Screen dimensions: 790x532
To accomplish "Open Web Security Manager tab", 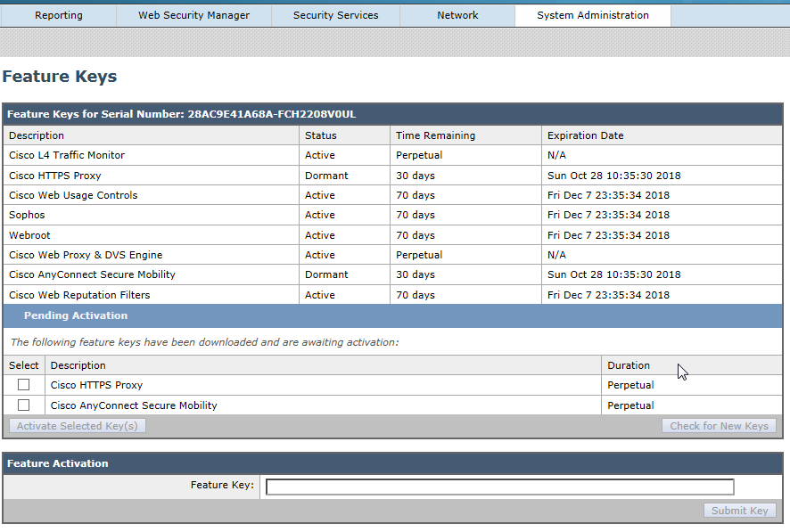I will pyautogui.click(x=194, y=16).
